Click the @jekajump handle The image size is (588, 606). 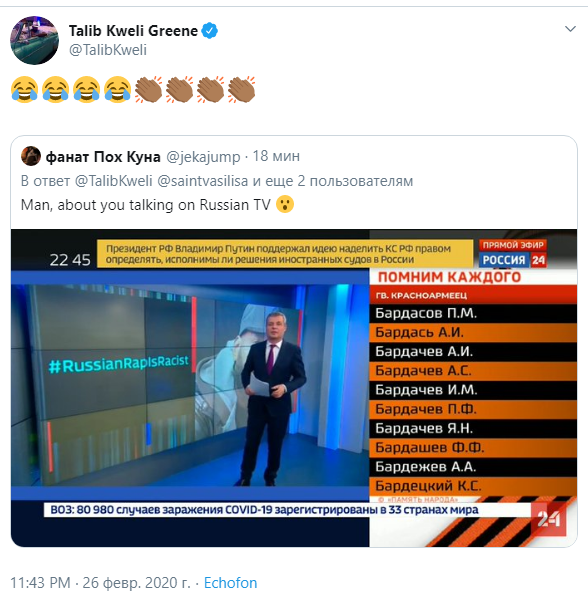pyautogui.click(x=203, y=157)
